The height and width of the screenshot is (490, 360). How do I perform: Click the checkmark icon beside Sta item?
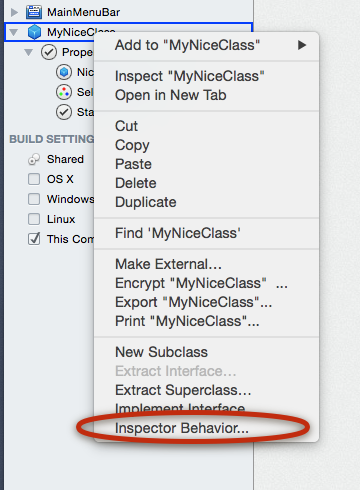point(64,112)
